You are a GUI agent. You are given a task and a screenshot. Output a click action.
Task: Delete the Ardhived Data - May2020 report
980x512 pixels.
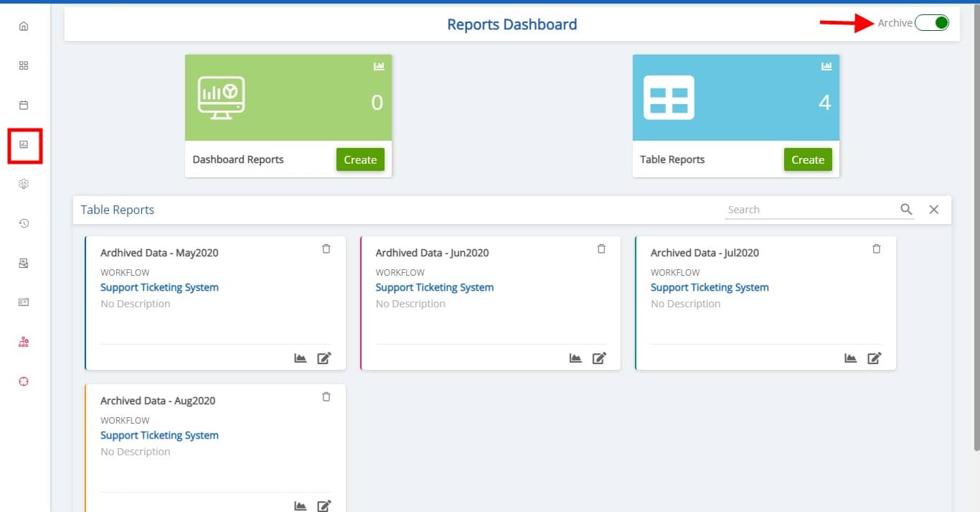[x=326, y=248]
